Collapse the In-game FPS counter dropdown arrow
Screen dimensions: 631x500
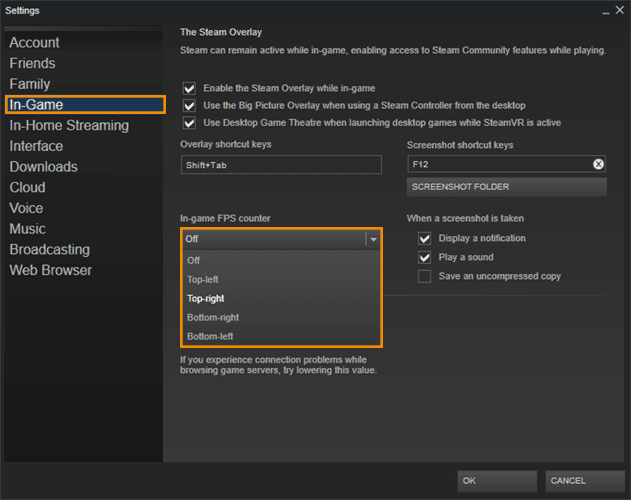pyautogui.click(x=373, y=239)
